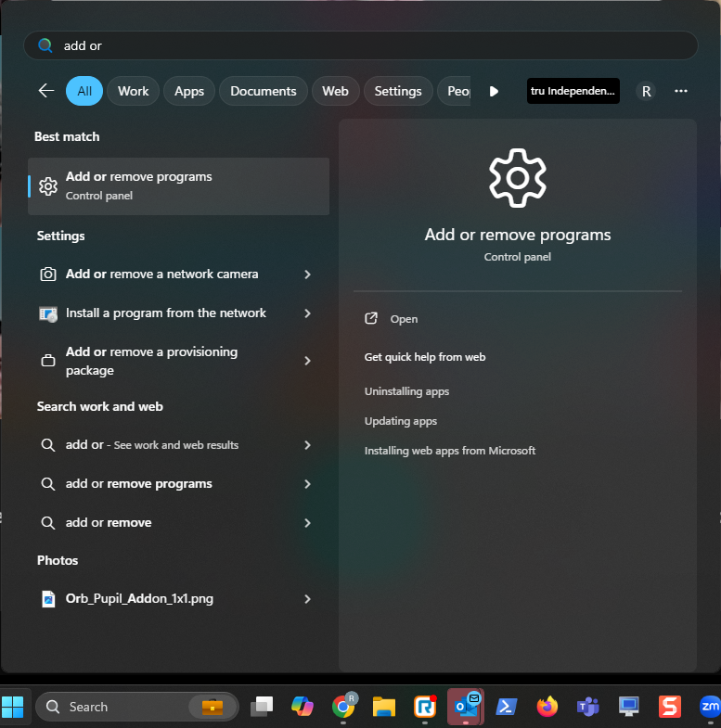Viewport: 721px width, 728px height.
Task: Open Add or remove a provisioning package
Action: coord(179,361)
